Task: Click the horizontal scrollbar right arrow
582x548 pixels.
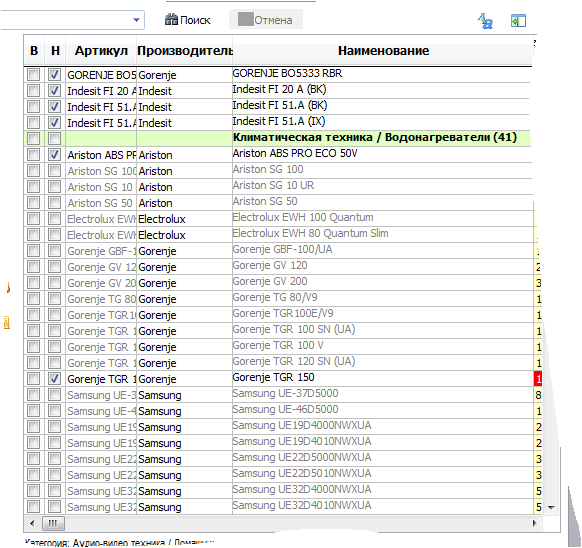Action: [x=534, y=523]
